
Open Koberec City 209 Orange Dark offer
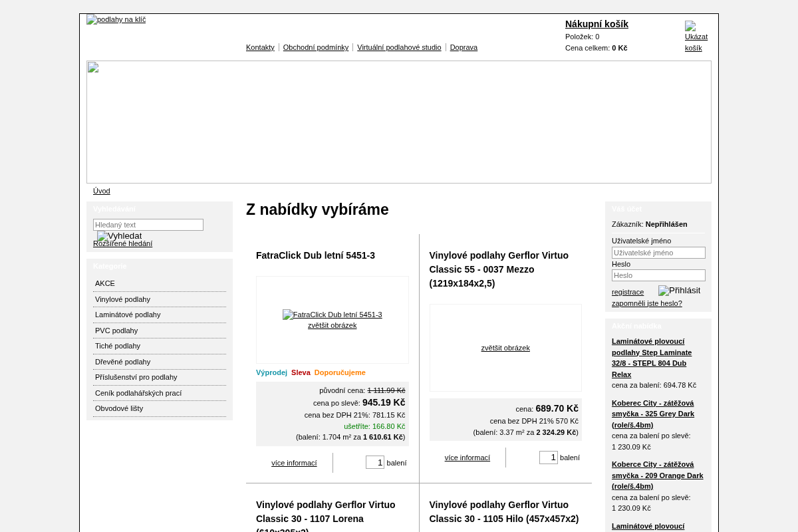point(658,475)
